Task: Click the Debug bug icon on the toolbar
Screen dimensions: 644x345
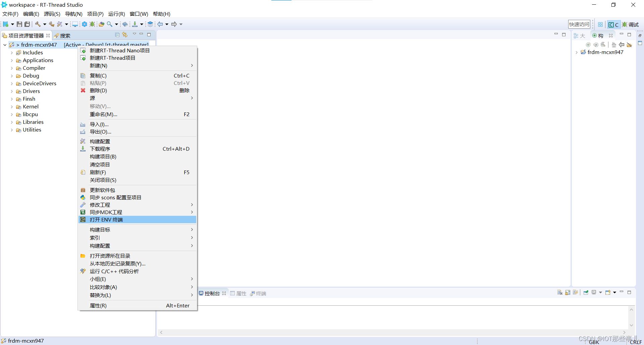Action: click(93, 24)
